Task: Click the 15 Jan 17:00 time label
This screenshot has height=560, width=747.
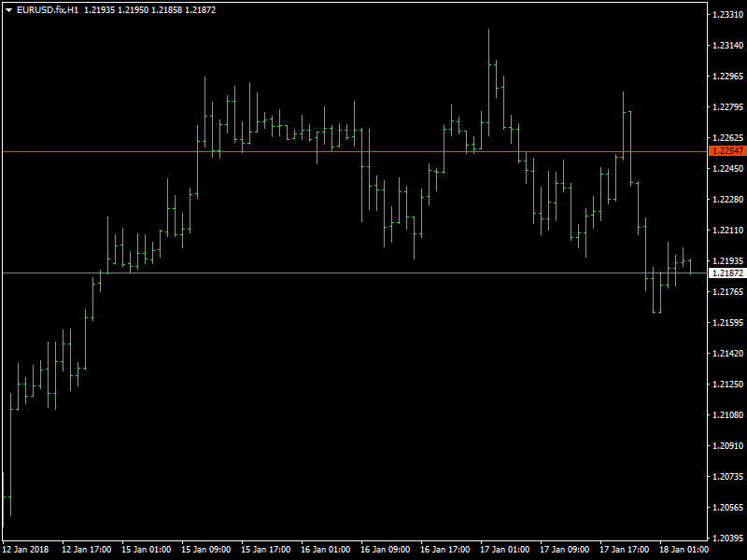Action: click(x=266, y=550)
